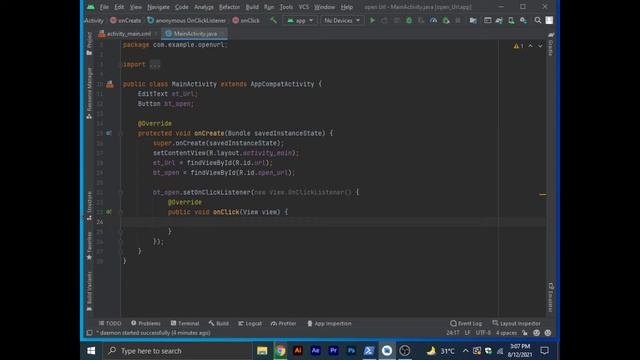Screen dimensions: 640x360
Task: Click Apply Changes and Restart Activity icon
Action: pos(384,20)
